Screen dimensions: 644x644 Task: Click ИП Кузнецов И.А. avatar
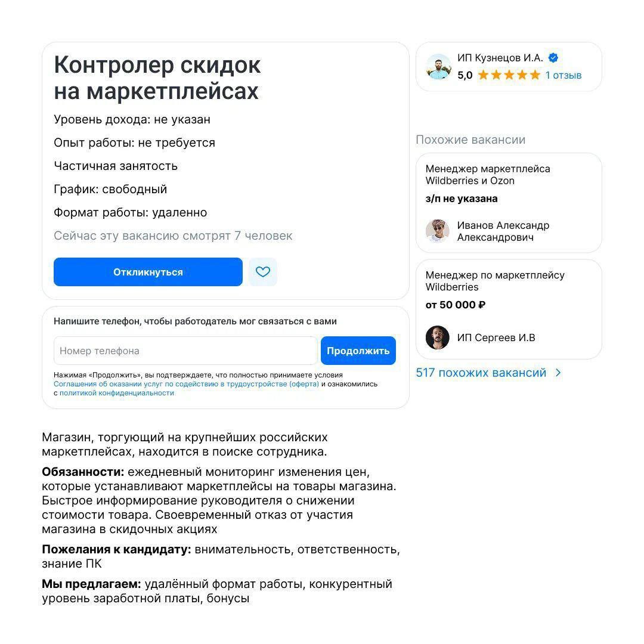pos(438,67)
